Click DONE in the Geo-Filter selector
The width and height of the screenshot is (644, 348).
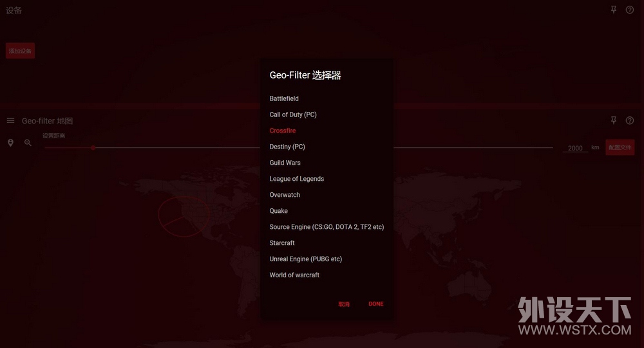(376, 304)
